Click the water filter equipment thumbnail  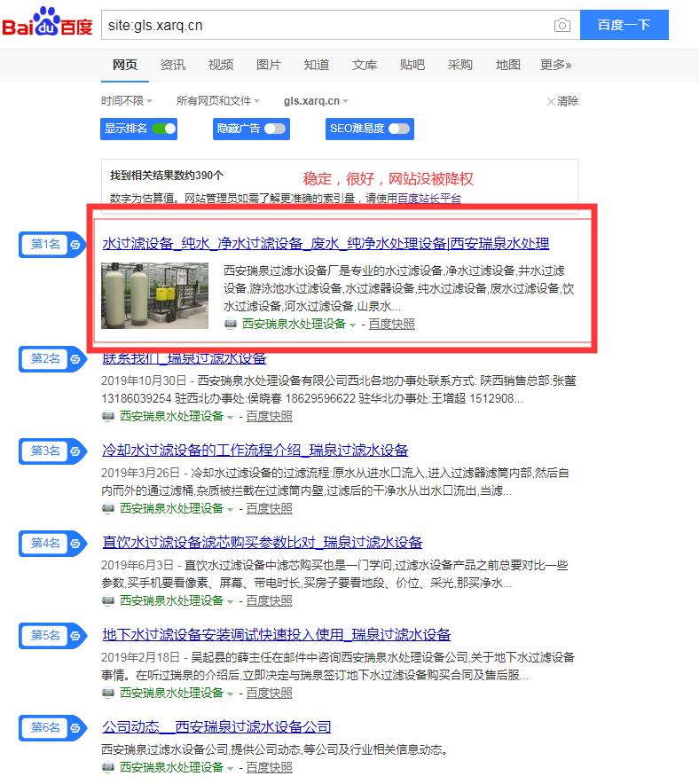[154, 295]
